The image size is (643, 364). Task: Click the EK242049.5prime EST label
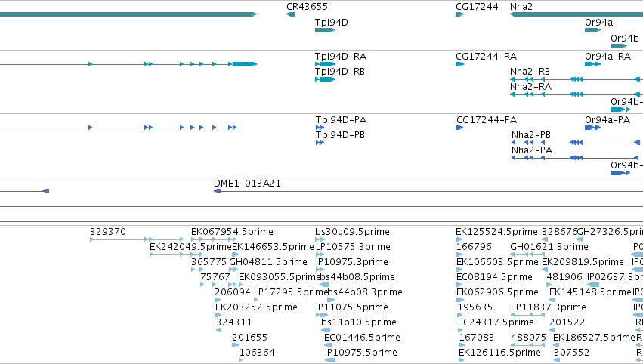click(190, 247)
